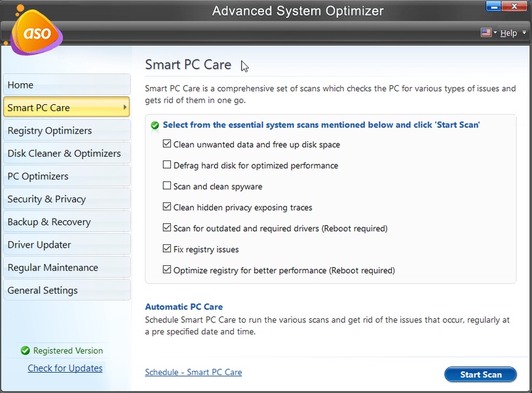Open the Schedule - Smart PC Care link
The image size is (532, 393).
(x=193, y=372)
